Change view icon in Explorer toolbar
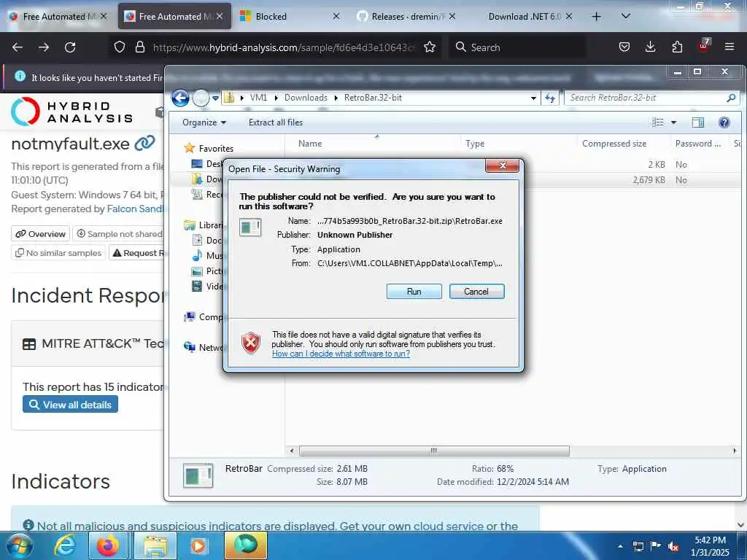The width and height of the screenshot is (747, 560). click(657, 122)
